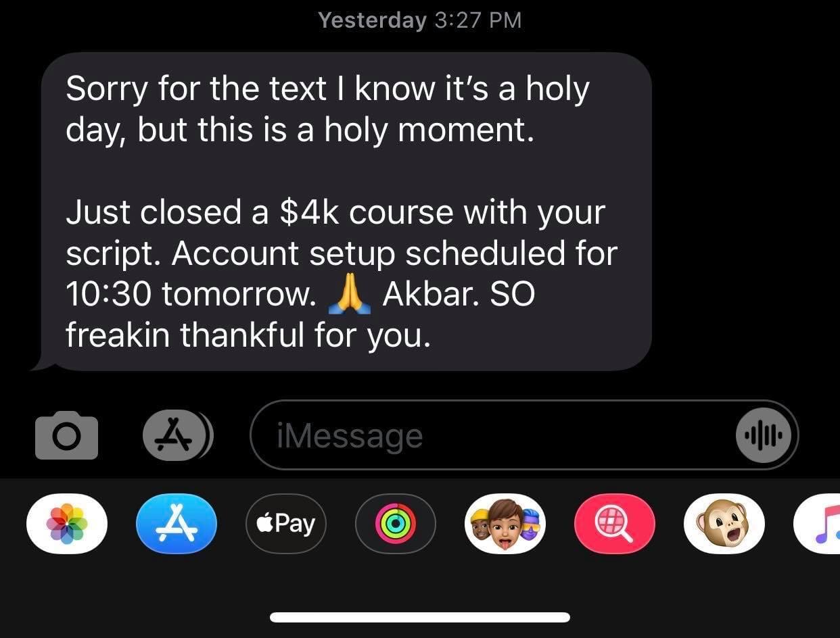Tap the praying hands emoji in message

click(x=349, y=296)
